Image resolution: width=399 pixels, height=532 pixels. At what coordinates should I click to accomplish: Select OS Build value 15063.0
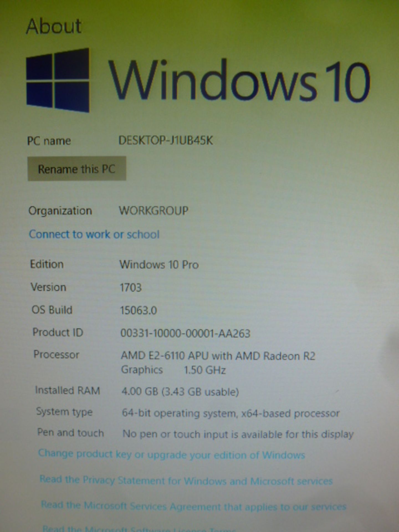click(139, 310)
